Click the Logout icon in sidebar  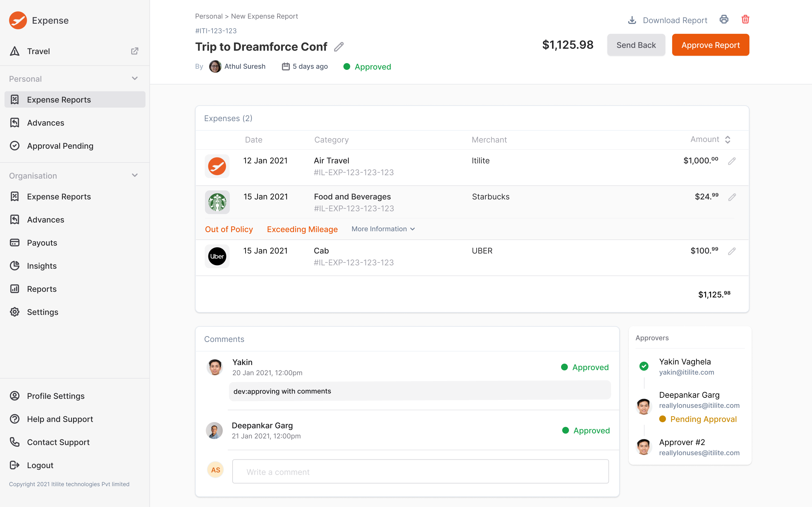point(14,465)
